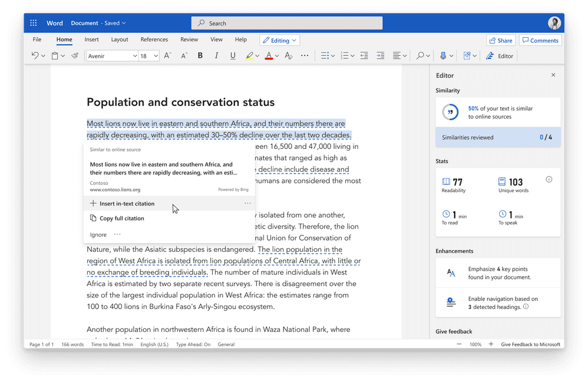Toggle bold formatting in the ribbon
588x382 pixels.
[x=200, y=55]
